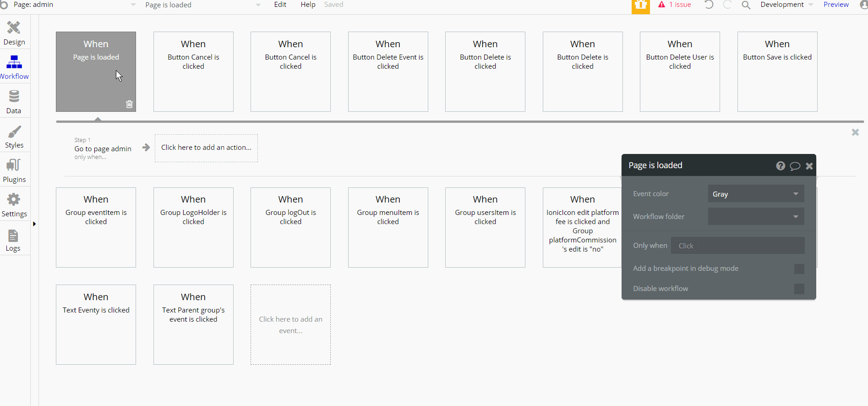Toggle Add a breakpoint in debug mode
The width and height of the screenshot is (868, 406).
pyautogui.click(x=799, y=269)
